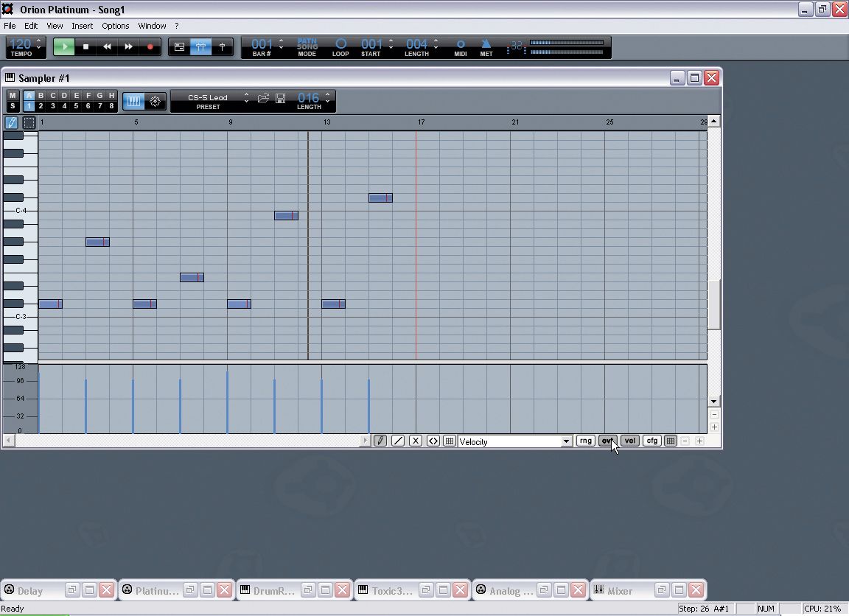This screenshot has width=849, height=616.
Task: Click piano roll vertical scrollbar down arrow
Action: (714, 402)
